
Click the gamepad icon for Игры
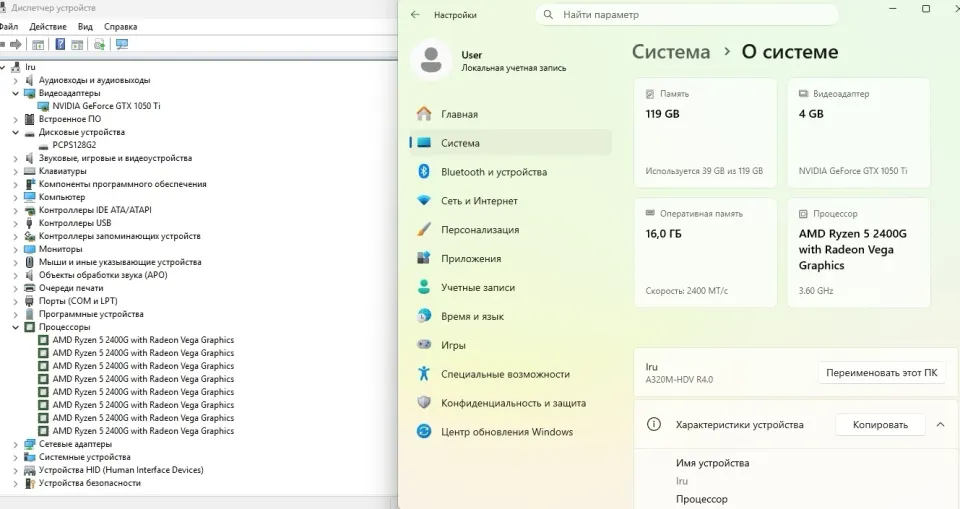424,344
